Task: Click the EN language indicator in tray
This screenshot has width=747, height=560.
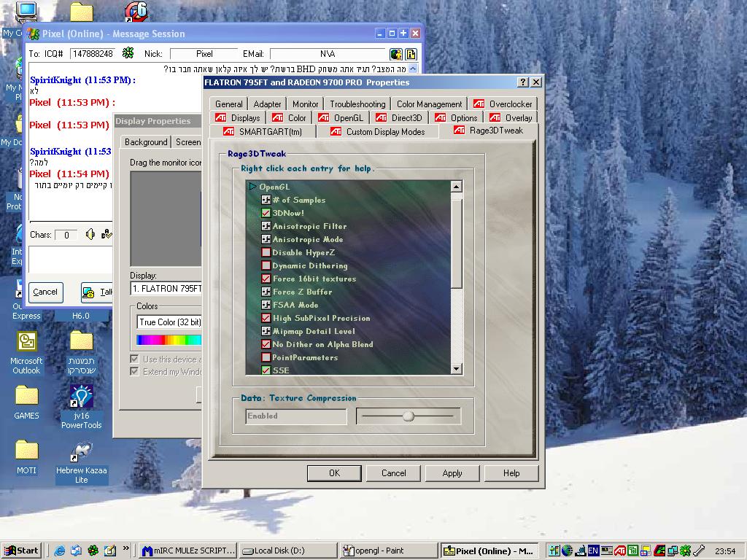Action: (x=593, y=551)
